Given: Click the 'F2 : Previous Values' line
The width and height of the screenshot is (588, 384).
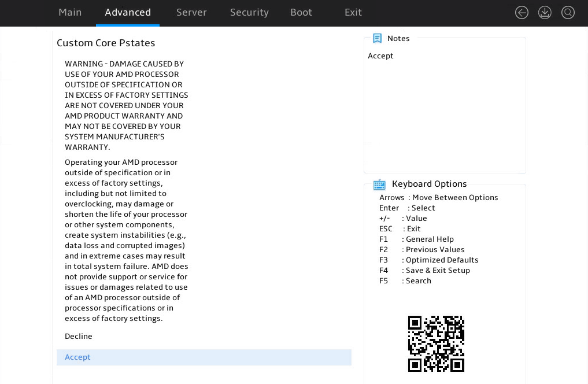Looking at the screenshot, I should (x=421, y=250).
